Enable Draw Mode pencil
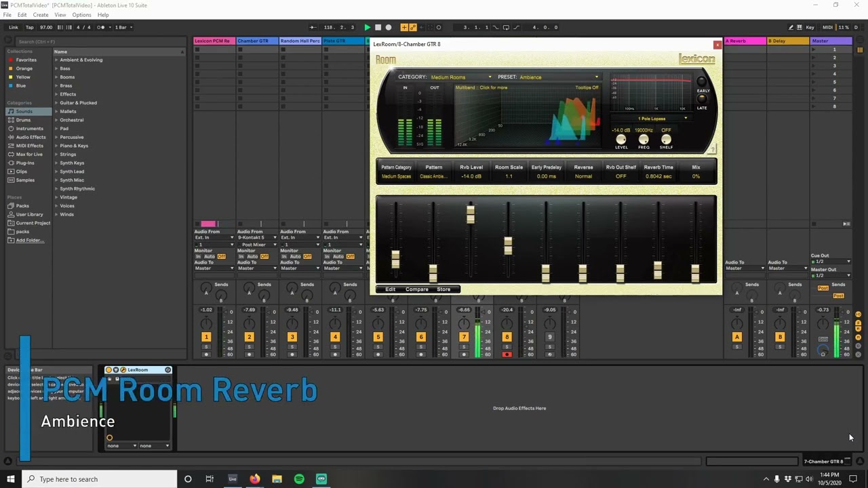 click(791, 27)
